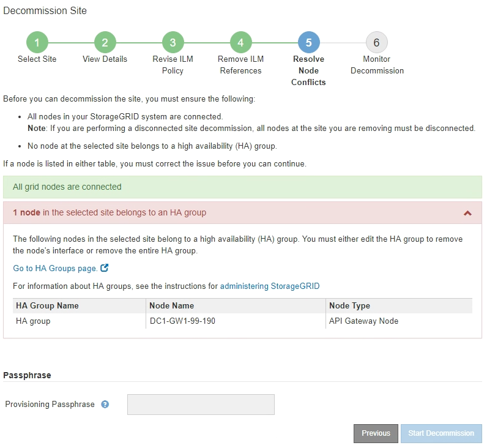This screenshot has width=487, height=448.
Task: Click the Node Type column header
Action: 349,305
